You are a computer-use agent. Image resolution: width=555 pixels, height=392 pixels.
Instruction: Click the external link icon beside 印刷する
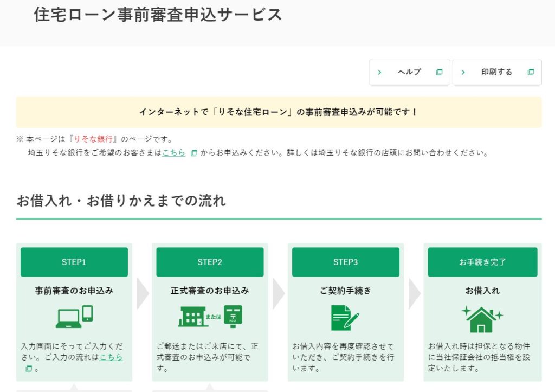coord(531,72)
